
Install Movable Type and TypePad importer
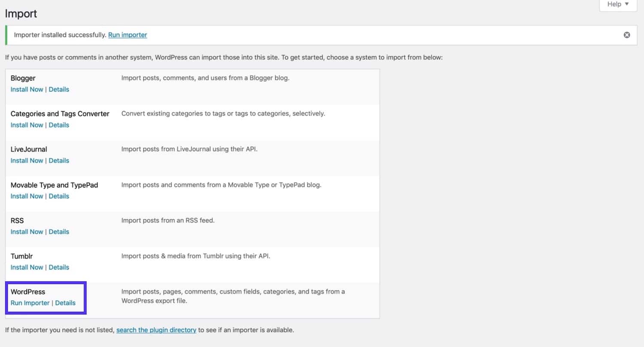27,196
